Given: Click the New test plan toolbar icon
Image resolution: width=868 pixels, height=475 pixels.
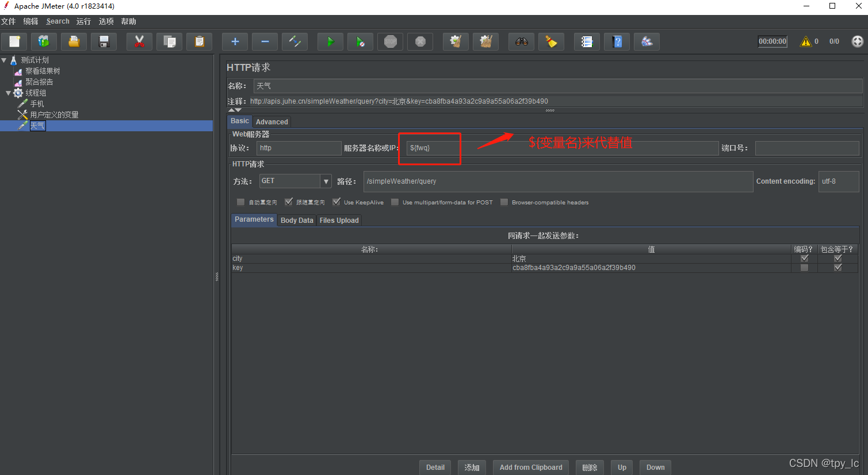Looking at the screenshot, I should [14, 41].
